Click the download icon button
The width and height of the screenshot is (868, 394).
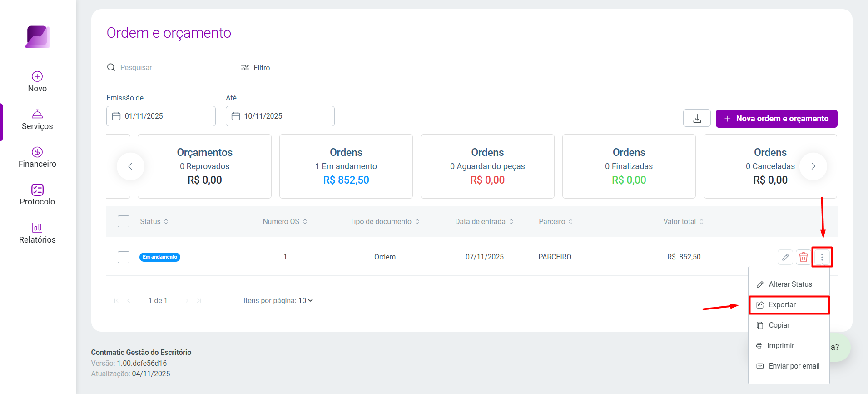point(697,119)
